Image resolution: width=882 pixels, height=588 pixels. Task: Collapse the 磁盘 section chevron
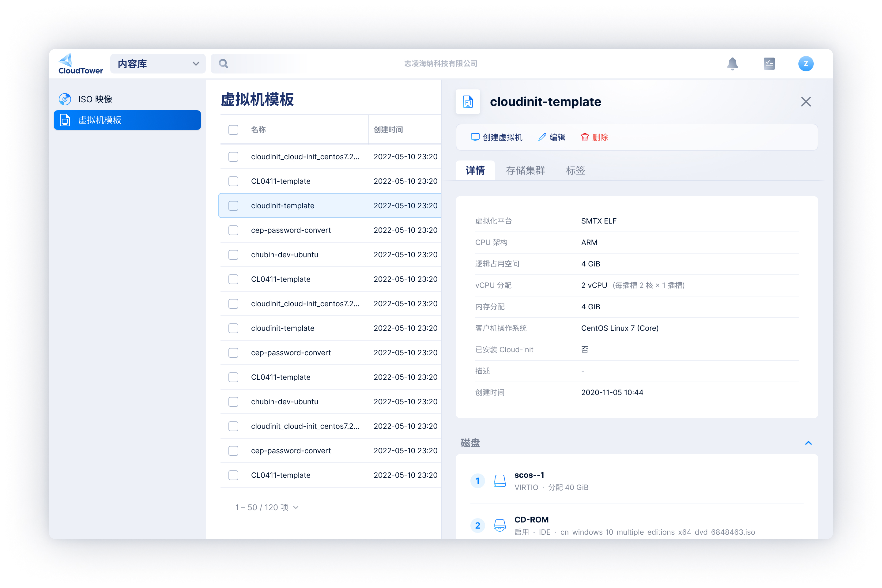coord(808,443)
